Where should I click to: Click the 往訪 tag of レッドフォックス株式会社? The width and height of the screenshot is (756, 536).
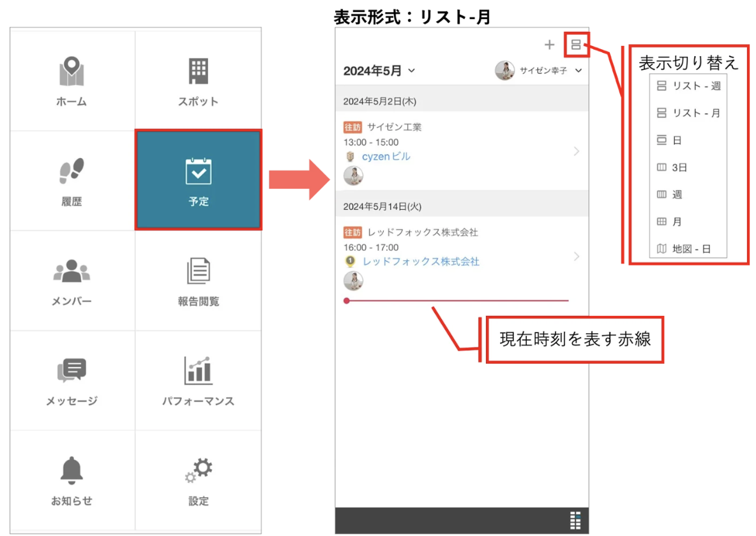click(x=352, y=232)
